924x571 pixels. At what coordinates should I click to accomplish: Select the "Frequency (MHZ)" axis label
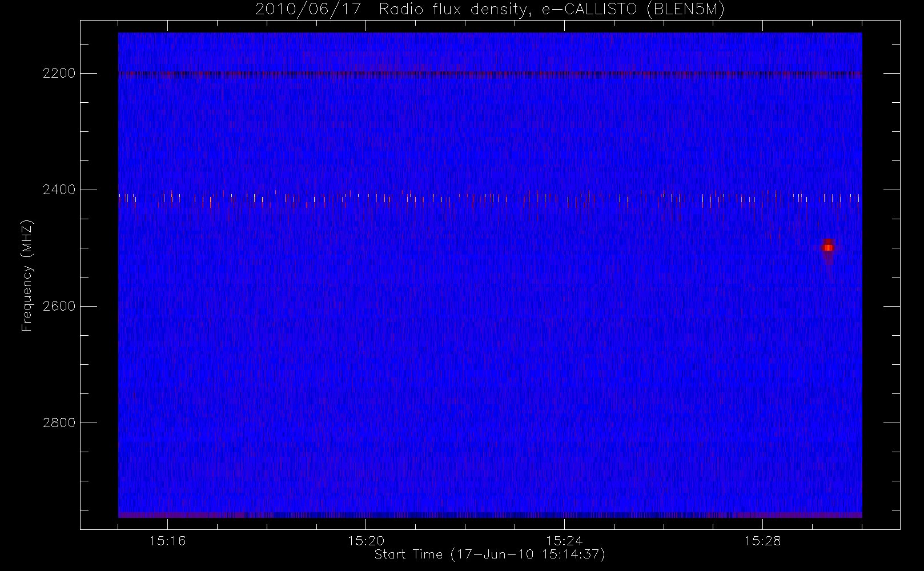coord(27,275)
